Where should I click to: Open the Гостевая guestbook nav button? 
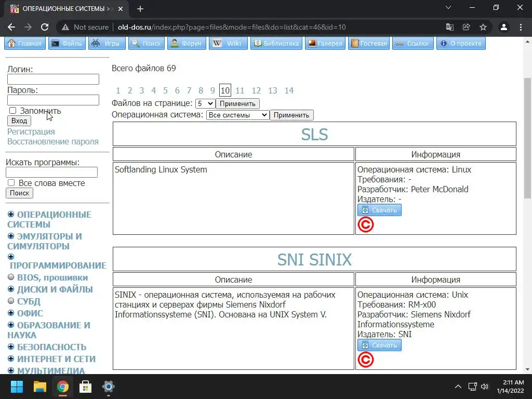click(x=369, y=44)
